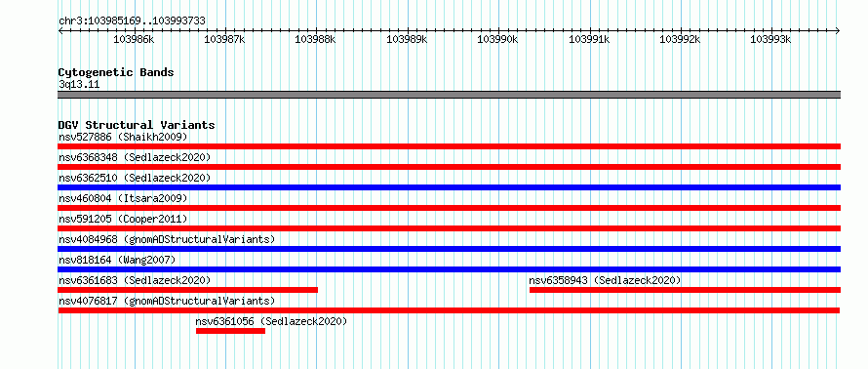Click the DGV Structural Variants track title
Screen dimensions: 868x369
pyautogui.click(x=137, y=125)
